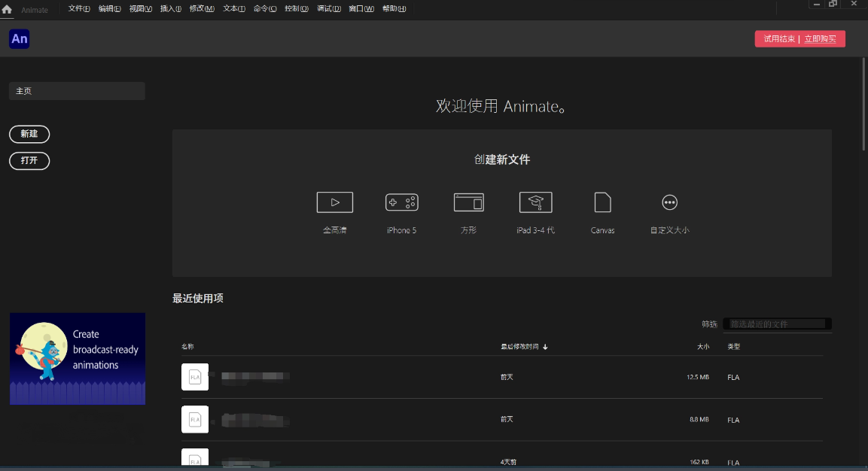This screenshot has width=868, height=471.
Task: Click the 筛选最近的文件 filter input field
Action: (777, 324)
